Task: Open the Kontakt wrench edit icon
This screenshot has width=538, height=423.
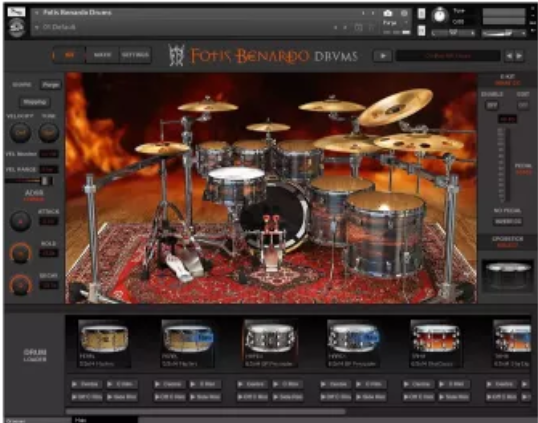Action: pyautogui.click(x=16, y=12)
